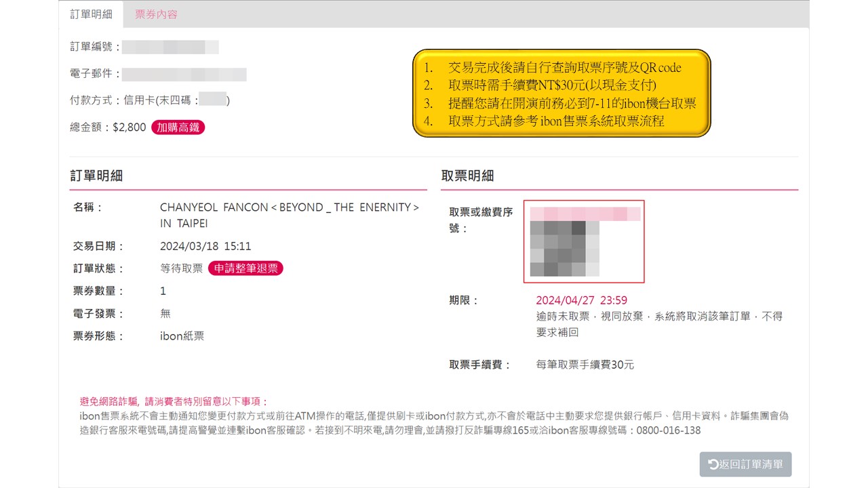The width and height of the screenshot is (868, 488).
Task: Click the $2,800 total amount
Action: (x=130, y=127)
